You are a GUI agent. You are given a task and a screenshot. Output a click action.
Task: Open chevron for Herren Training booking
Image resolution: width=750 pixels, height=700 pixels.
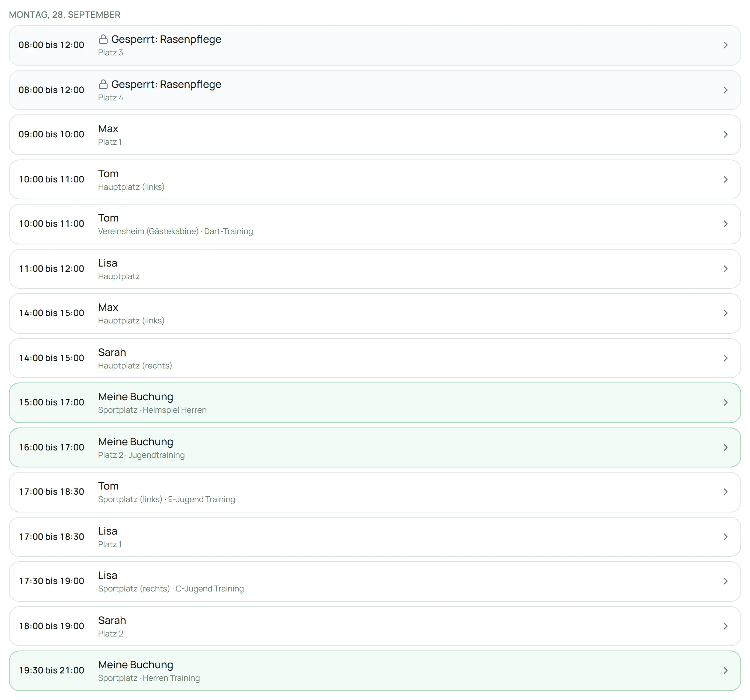(725, 670)
